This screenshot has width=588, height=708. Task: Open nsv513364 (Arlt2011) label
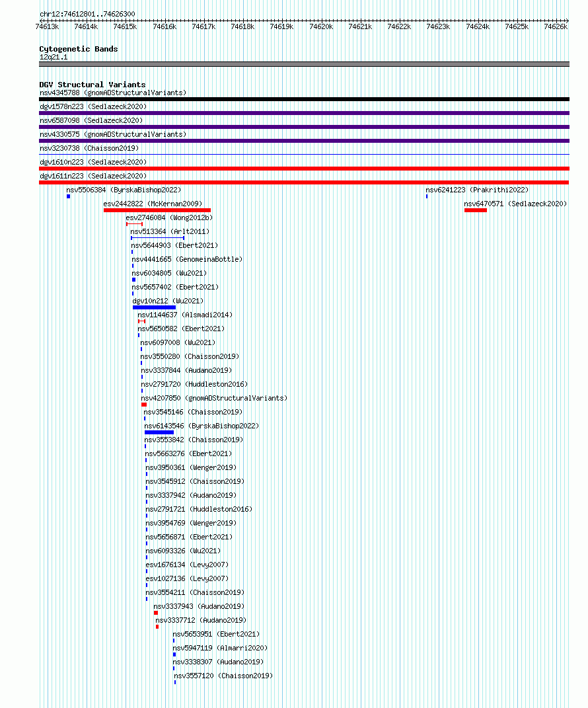point(170,231)
